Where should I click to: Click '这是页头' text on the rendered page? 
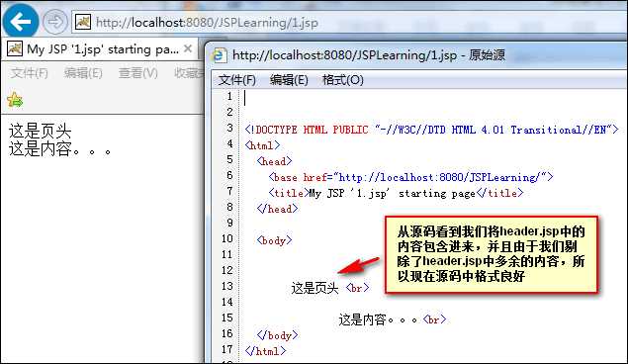(40, 132)
